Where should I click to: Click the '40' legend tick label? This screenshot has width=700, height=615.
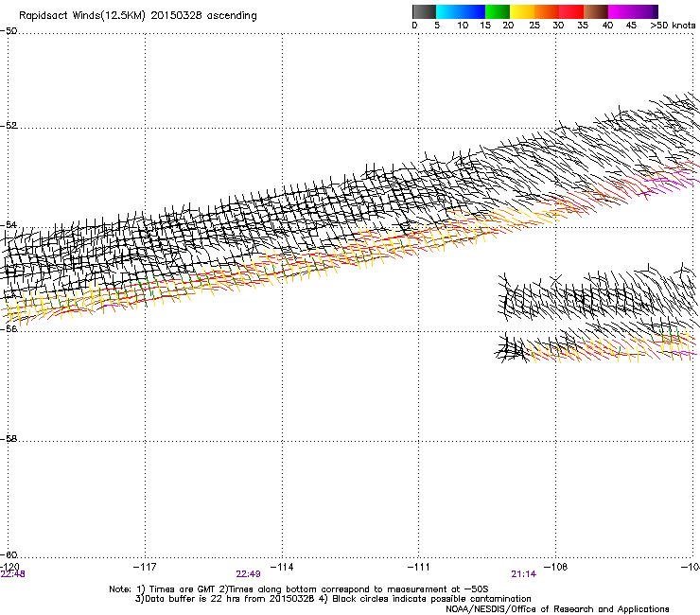[607, 26]
